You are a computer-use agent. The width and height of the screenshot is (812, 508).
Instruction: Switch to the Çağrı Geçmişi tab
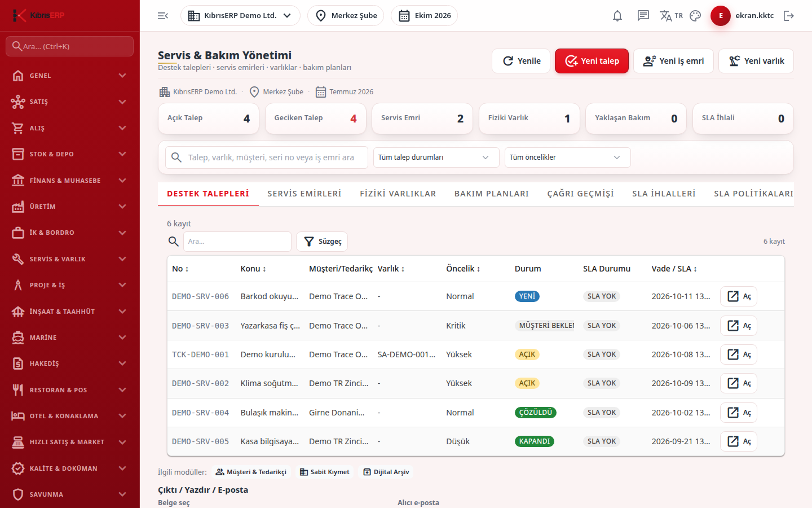[x=581, y=194]
